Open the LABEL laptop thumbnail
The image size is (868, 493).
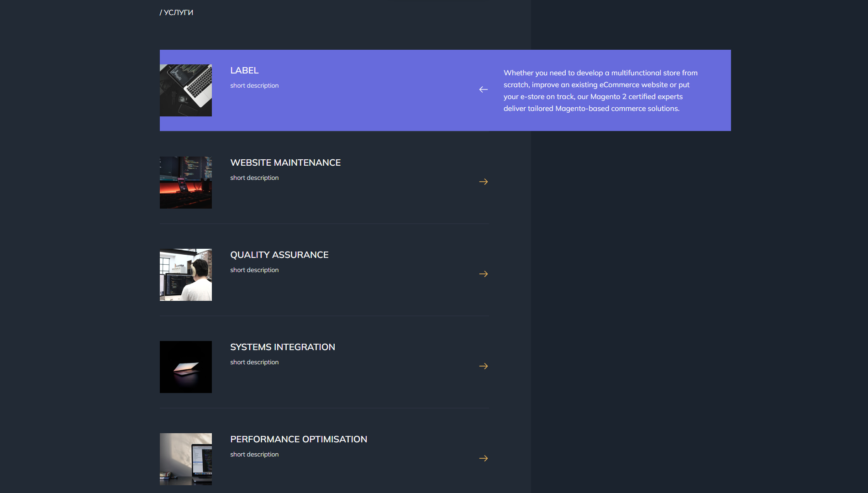pos(186,90)
